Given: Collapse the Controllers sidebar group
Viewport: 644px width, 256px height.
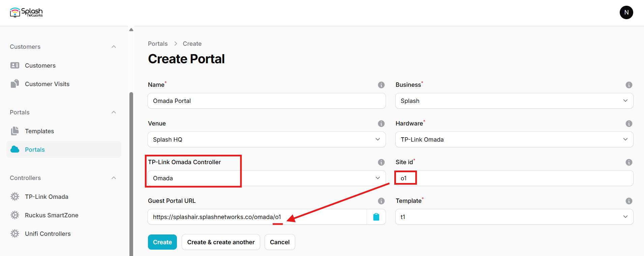Looking at the screenshot, I should point(114,178).
